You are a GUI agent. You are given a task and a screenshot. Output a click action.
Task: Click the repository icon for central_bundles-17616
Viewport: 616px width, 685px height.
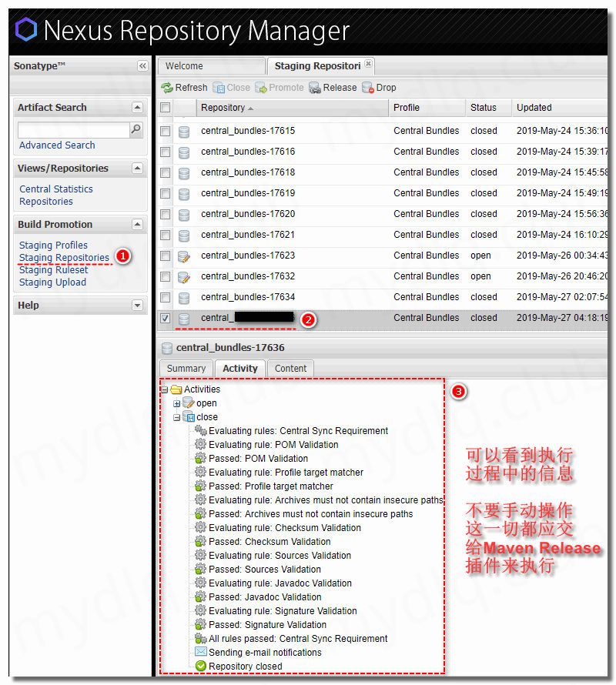[x=184, y=152]
